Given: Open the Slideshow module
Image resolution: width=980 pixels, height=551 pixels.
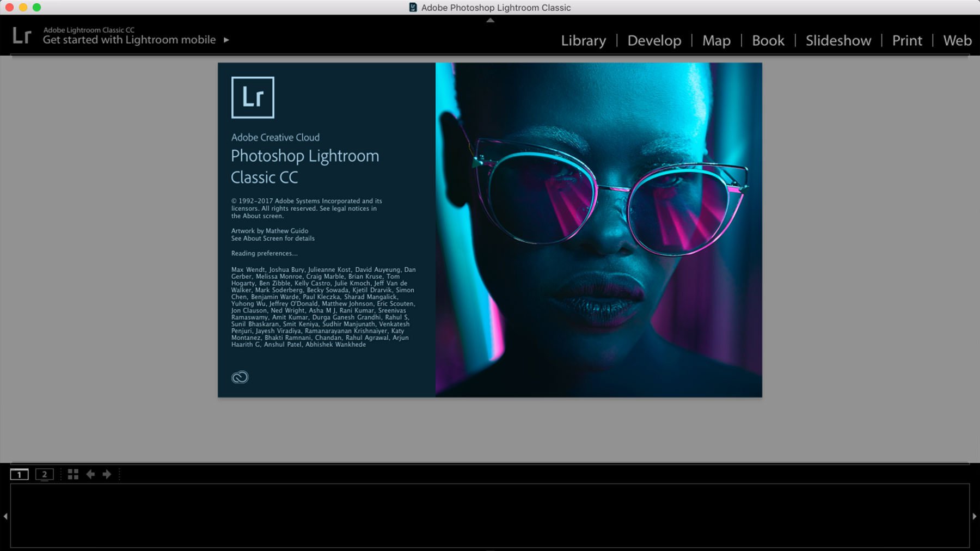Looking at the screenshot, I should [x=838, y=41].
